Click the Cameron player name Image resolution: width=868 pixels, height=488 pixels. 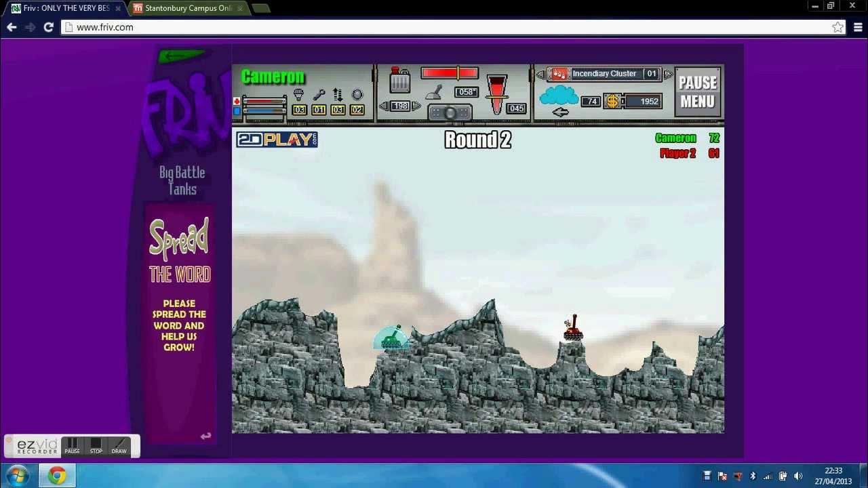coord(273,77)
